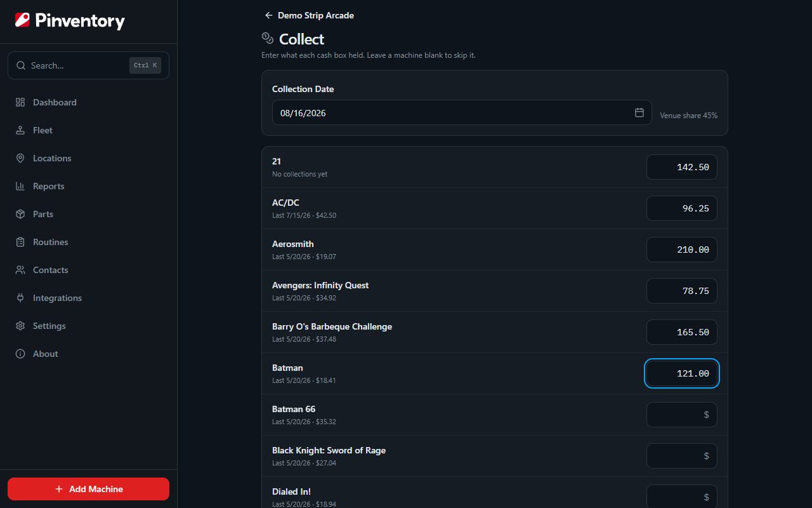Screen dimensions: 812x508
Task: Click the Venue share 45% text
Action: coord(689,116)
